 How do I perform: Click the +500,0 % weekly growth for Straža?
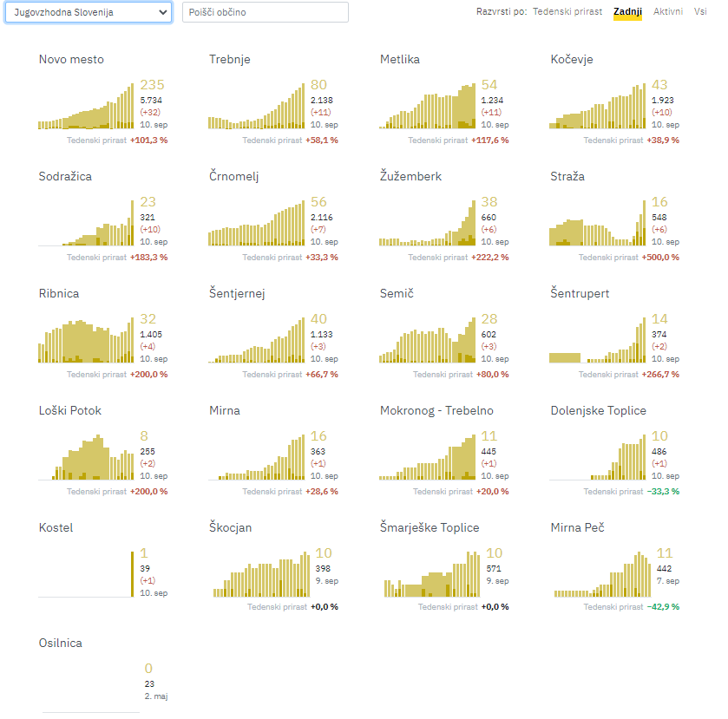pyautogui.click(x=660, y=257)
